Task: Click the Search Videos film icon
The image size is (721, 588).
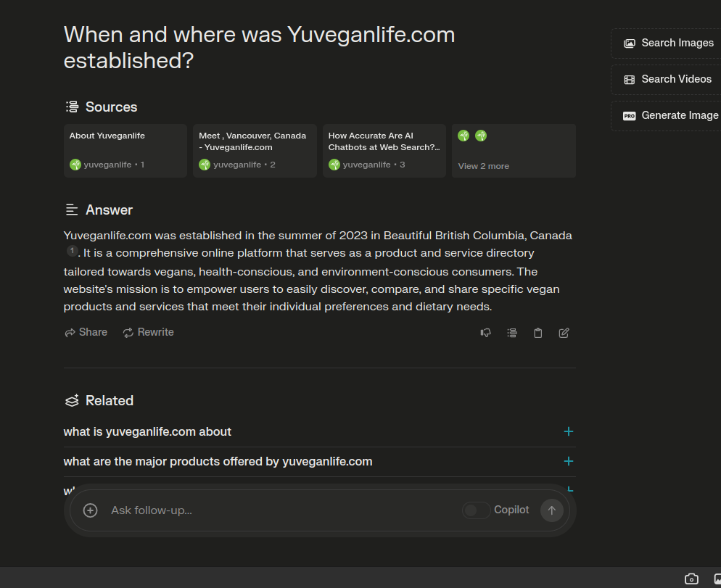Action: click(x=629, y=80)
